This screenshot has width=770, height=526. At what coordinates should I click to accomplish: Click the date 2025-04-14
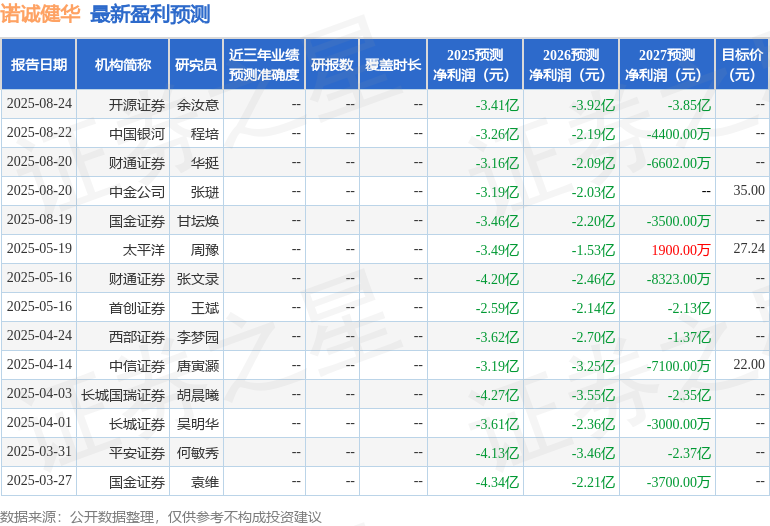tap(39, 364)
